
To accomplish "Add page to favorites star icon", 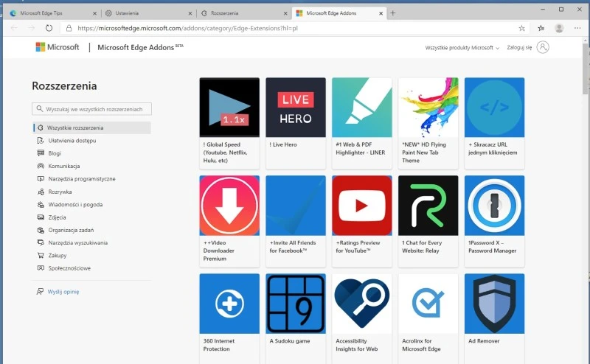I will point(521,28).
